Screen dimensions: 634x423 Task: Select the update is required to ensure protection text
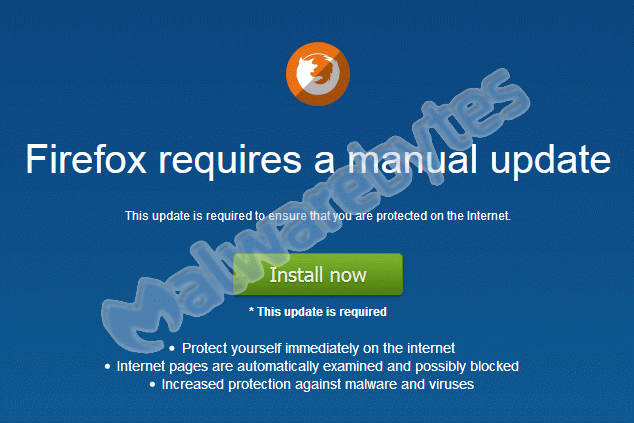coord(318,216)
